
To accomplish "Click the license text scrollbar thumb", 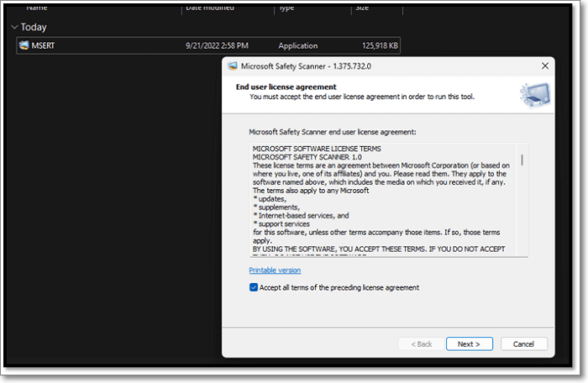I will coord(522,160).
